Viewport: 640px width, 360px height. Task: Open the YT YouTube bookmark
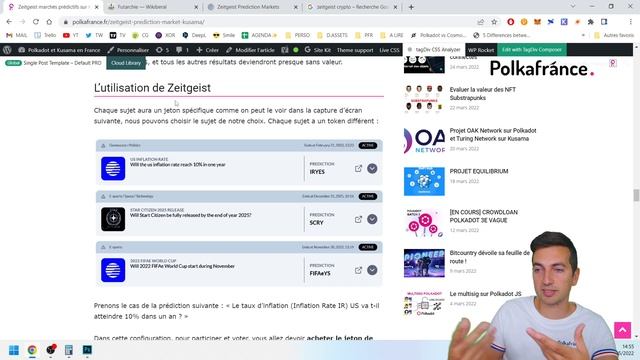[x=71, y=36]
